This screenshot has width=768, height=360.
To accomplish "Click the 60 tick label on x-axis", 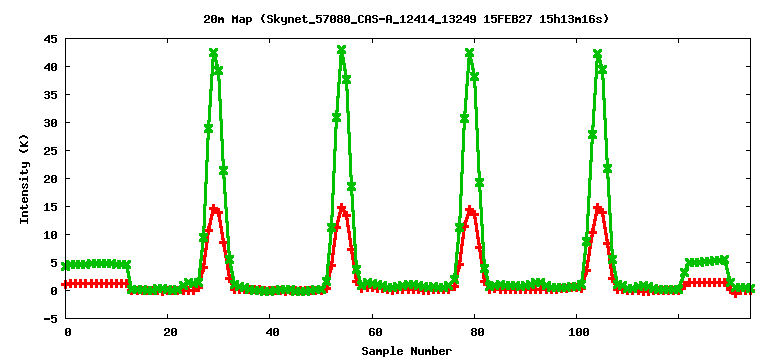I will coord(375,332).
